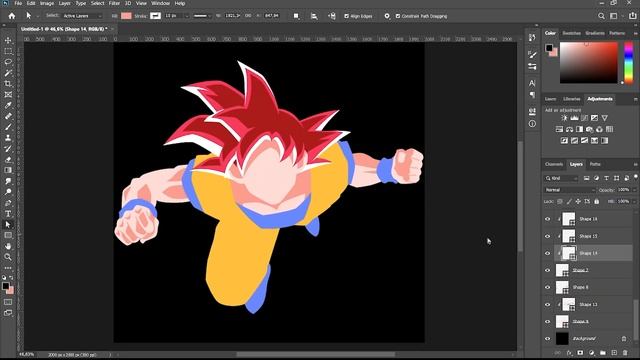Image resolution: width=640 pixels, height=360 pixels.
Task: Toggle Align Edges checkbox
Action: tap(346, 16)
